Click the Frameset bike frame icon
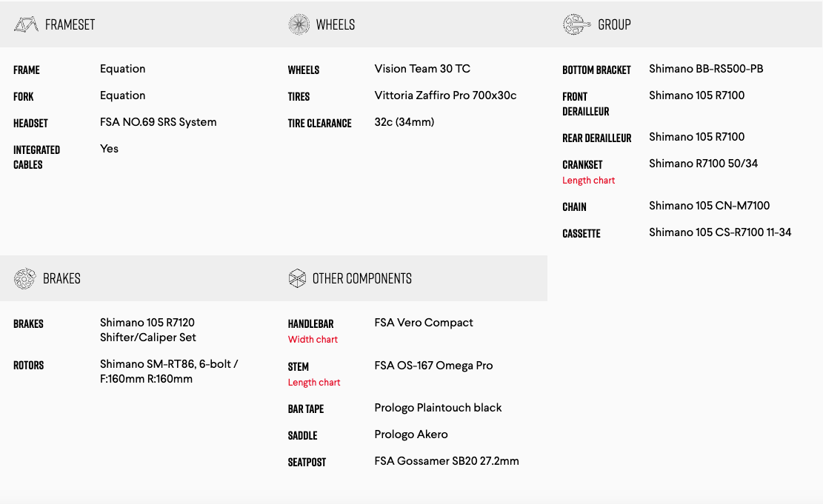 coord(26,24)
